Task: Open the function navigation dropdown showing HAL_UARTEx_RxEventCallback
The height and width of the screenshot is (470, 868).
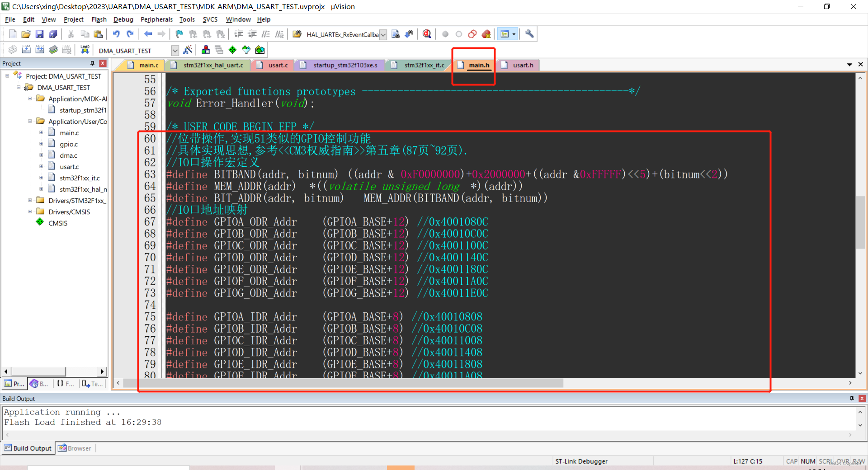Action: [x=383, y=34]
